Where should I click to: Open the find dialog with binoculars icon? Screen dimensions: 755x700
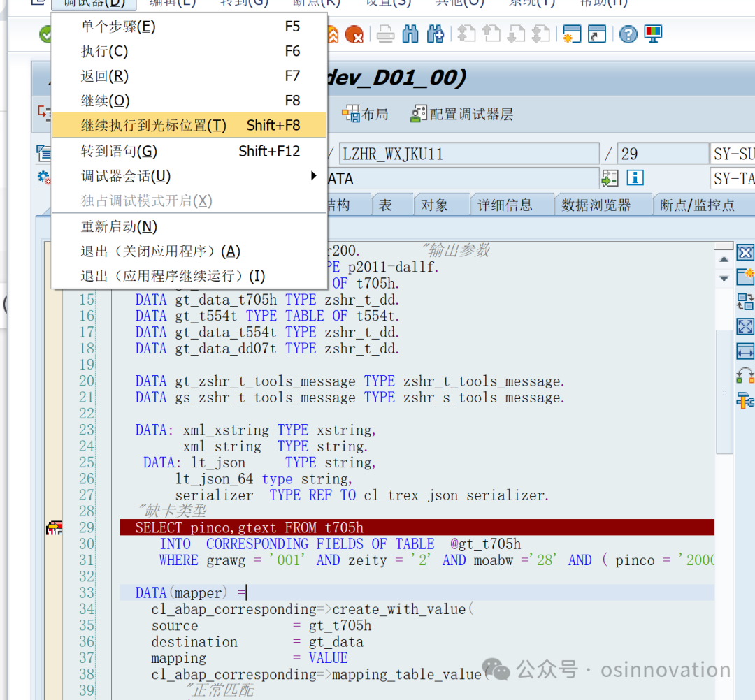point(410,33)
